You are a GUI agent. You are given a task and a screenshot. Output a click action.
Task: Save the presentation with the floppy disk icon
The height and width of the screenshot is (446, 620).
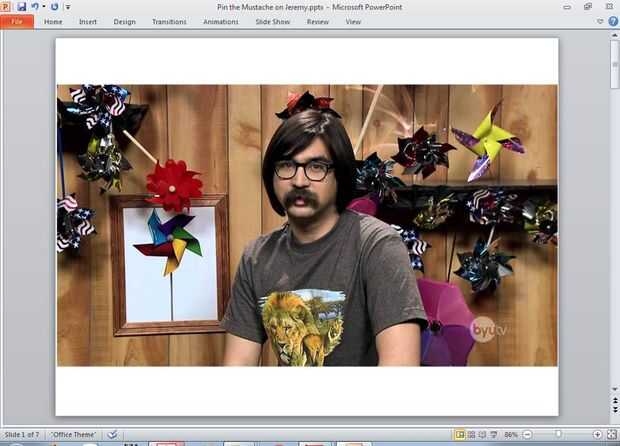[21, 6]
